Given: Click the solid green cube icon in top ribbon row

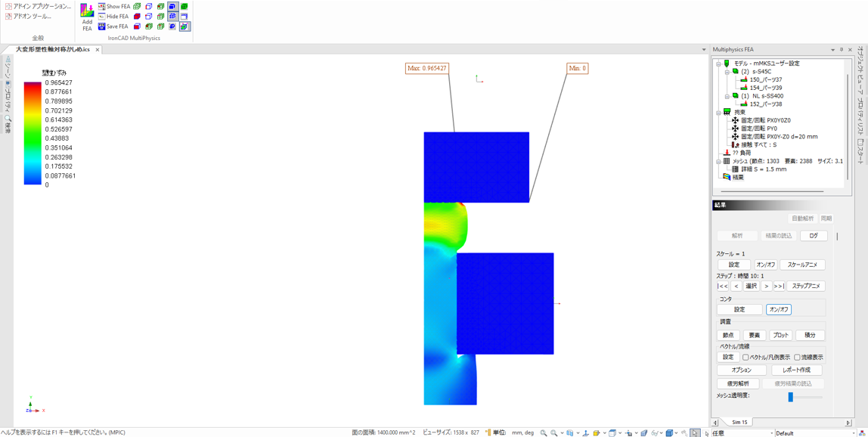Looking at the screenshot, I should [x=184, y=6].
